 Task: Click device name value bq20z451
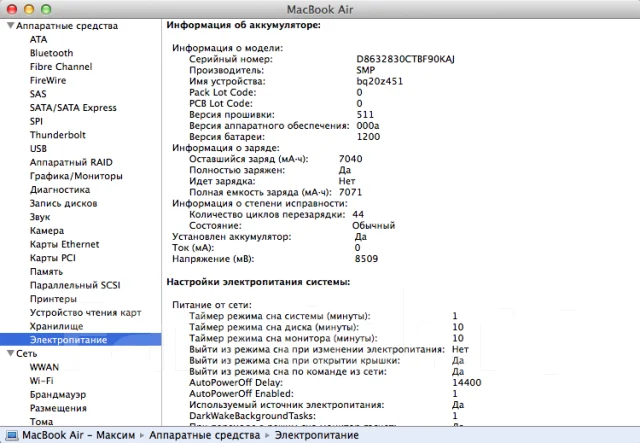click(380, 81)
